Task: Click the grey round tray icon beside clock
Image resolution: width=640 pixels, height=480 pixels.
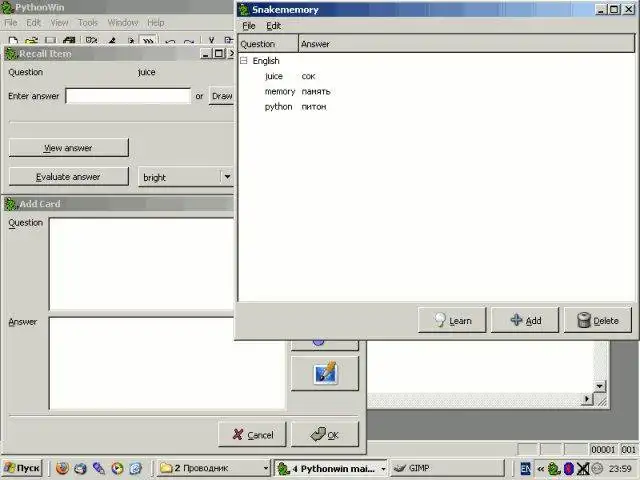Action: tap(597, 469)
